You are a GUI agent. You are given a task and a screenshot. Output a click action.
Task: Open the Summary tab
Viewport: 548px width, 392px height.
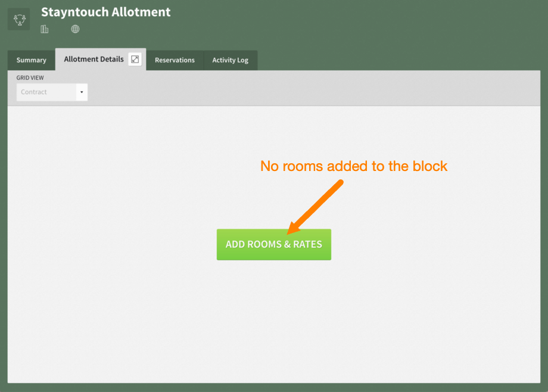tap(32, 60)
